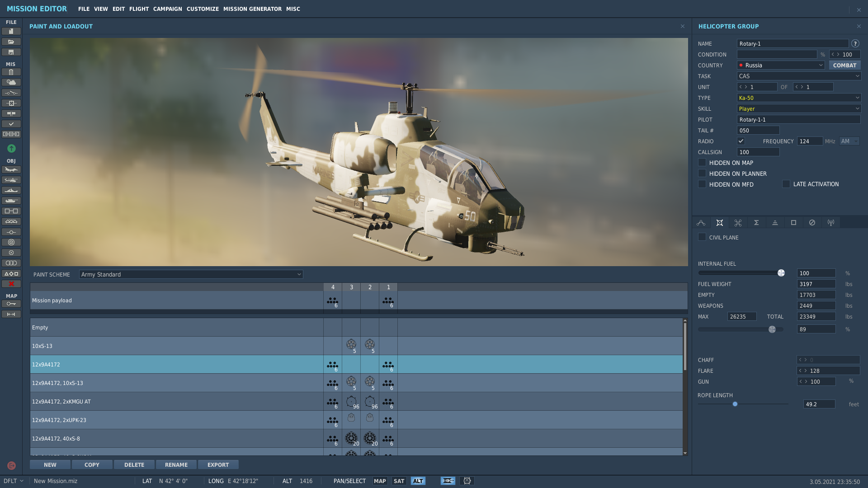Click the ROPE LENGTH slider handle
Screen dimensions: 868x488
coord(735,404)
